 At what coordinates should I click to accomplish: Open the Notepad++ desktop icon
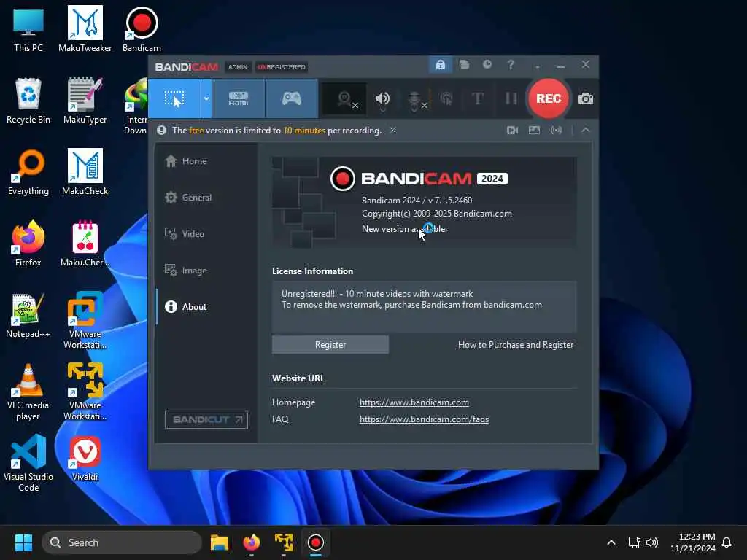pyautogui.click(x=28, y=315)
